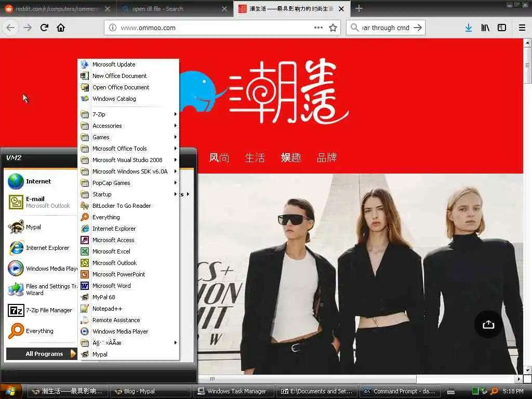Open the pinned Internet item in the Start menu
This screenshot has height=399, width=532.
[x=42, y=181]
